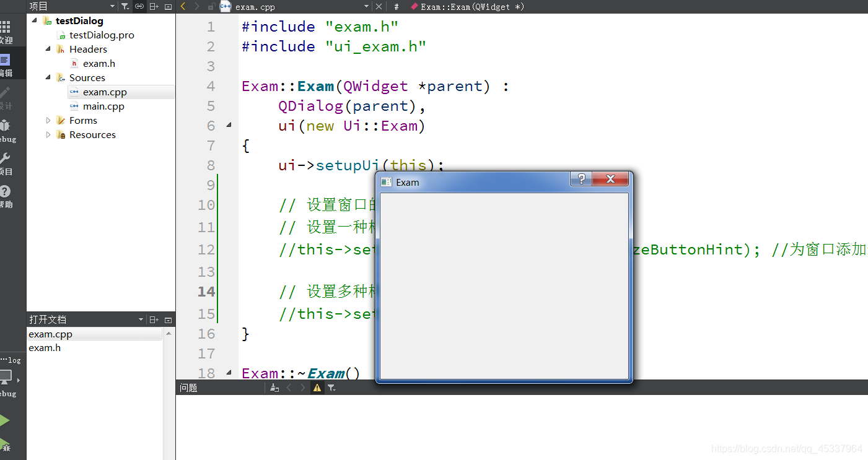Open the Debug mode with the bug icon
This screenshot has height=460, width=868.
6,131
